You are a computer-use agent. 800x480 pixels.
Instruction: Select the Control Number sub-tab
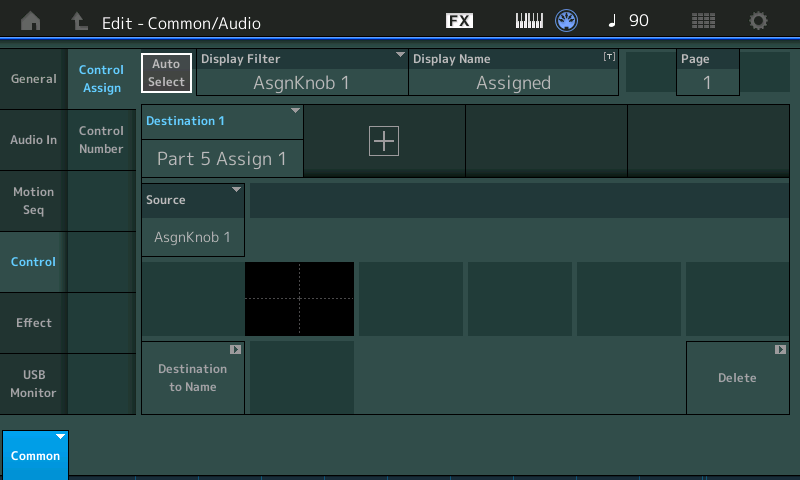coord(101,140)
